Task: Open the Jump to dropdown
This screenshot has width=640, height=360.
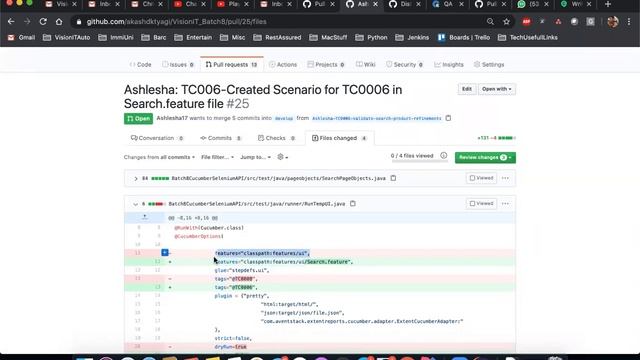Action: click(256, 157)
